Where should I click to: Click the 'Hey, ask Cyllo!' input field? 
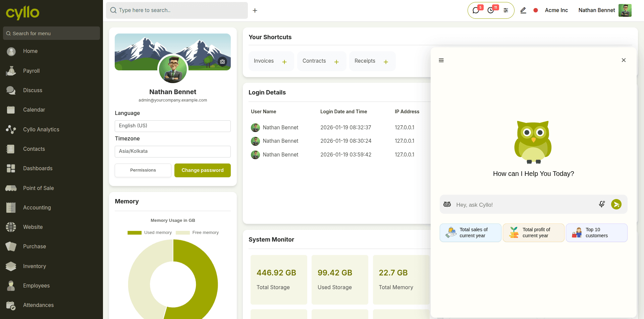coord(523,205)
